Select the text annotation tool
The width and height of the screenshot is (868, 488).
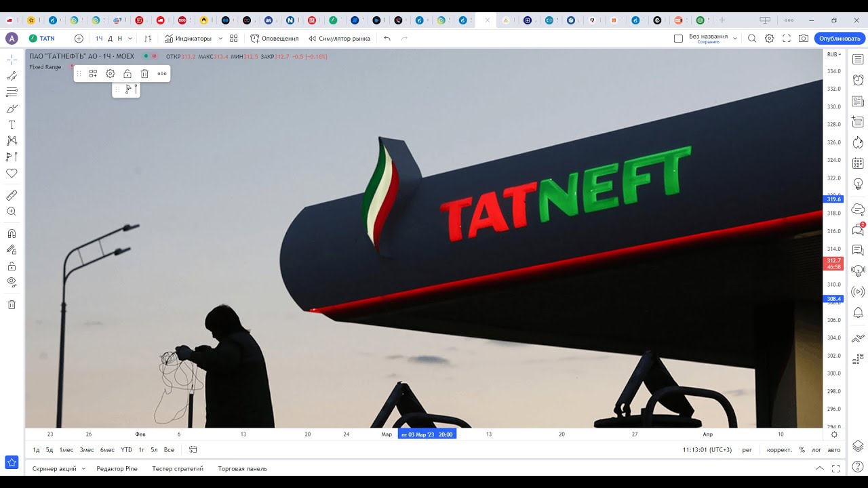tap(12, 125)
